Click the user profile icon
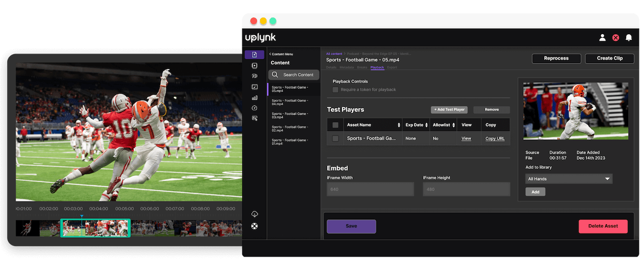644x266 pixels. [x=602, y=38]
